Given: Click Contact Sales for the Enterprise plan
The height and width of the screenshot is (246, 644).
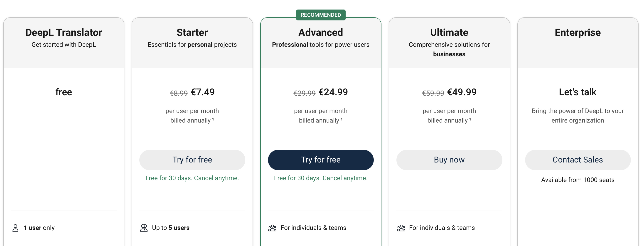Looking at the screenshot, I should (578, 160).
